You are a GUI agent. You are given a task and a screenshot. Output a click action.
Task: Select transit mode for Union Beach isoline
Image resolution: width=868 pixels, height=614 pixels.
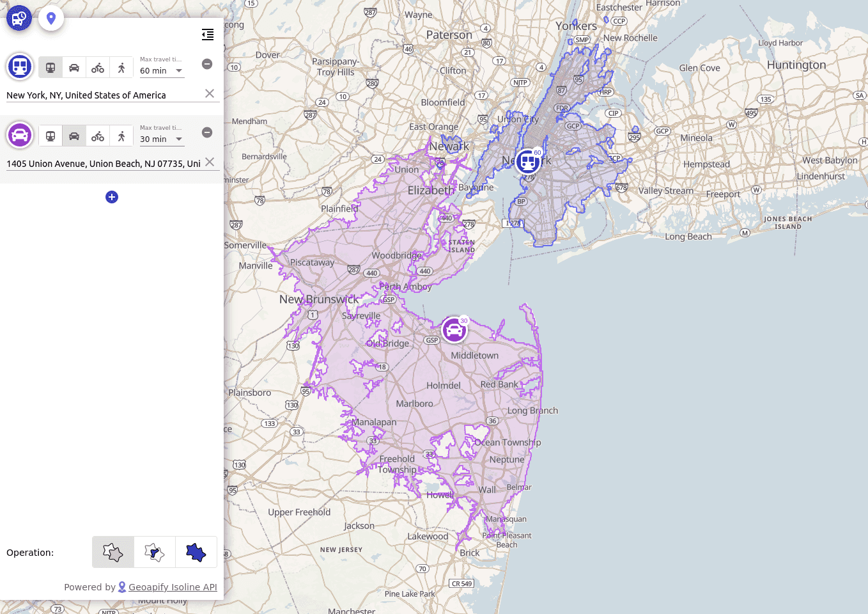click(x=50, y=136)
